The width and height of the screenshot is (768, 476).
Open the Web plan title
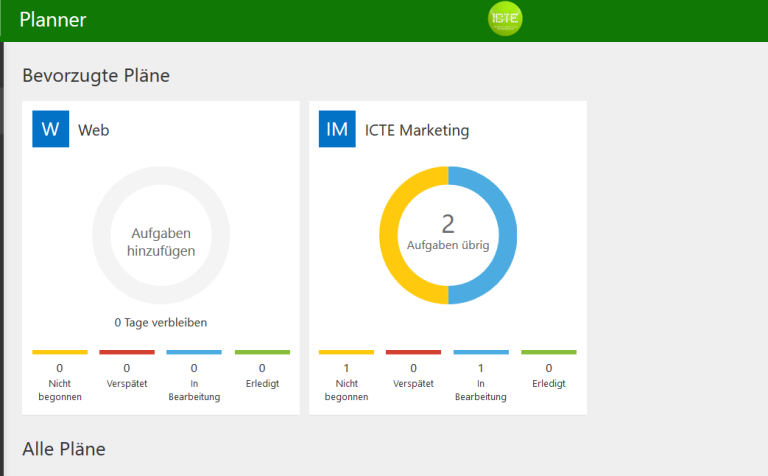tap(94, 130)
